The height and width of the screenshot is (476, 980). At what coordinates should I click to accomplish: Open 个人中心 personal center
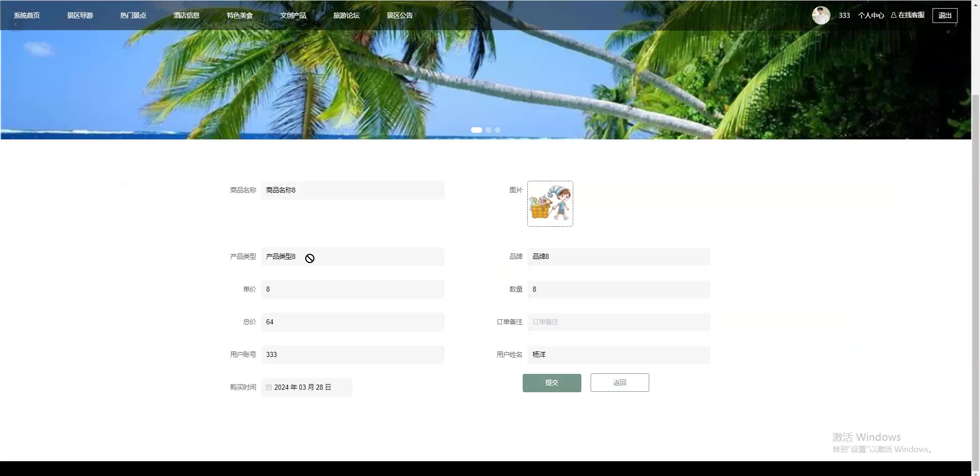click(x=871, y=15)
